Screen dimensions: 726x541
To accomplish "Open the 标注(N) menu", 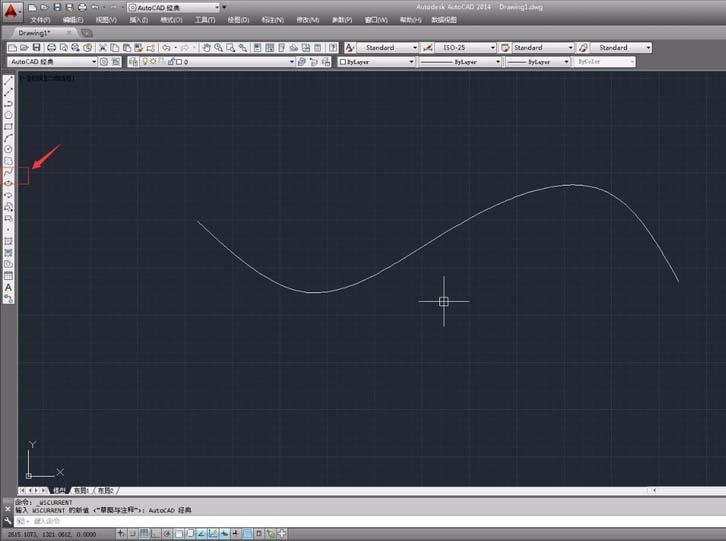I will (x=273, y=20).
